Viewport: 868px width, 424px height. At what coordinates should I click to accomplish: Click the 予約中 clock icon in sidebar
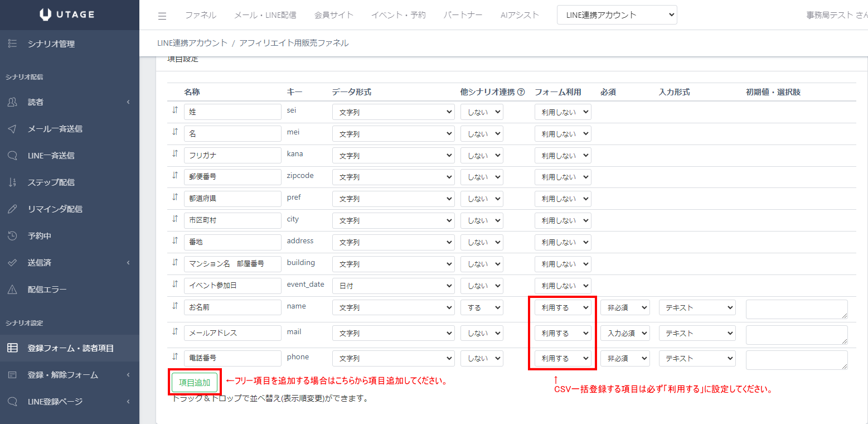click(x=12, y=236)
